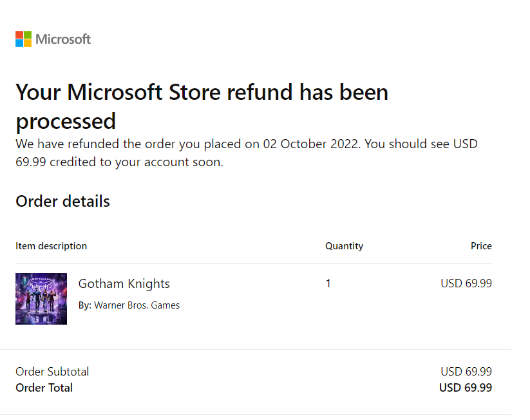530x420 pixels.
Task: Open the Gotham Knights cover thumbnail
Action: coord(41,299)
